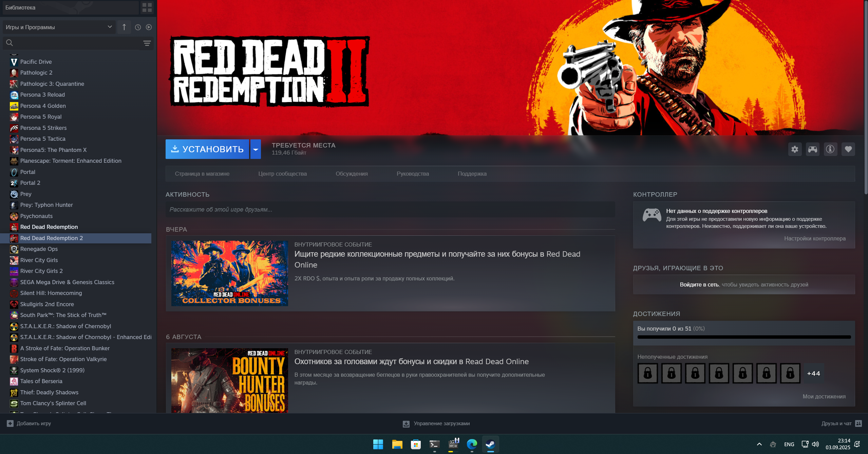The width and height of the screenshot is (868, 454).
Task: Add game to favorites heart icon
Action: click(848, 149)
